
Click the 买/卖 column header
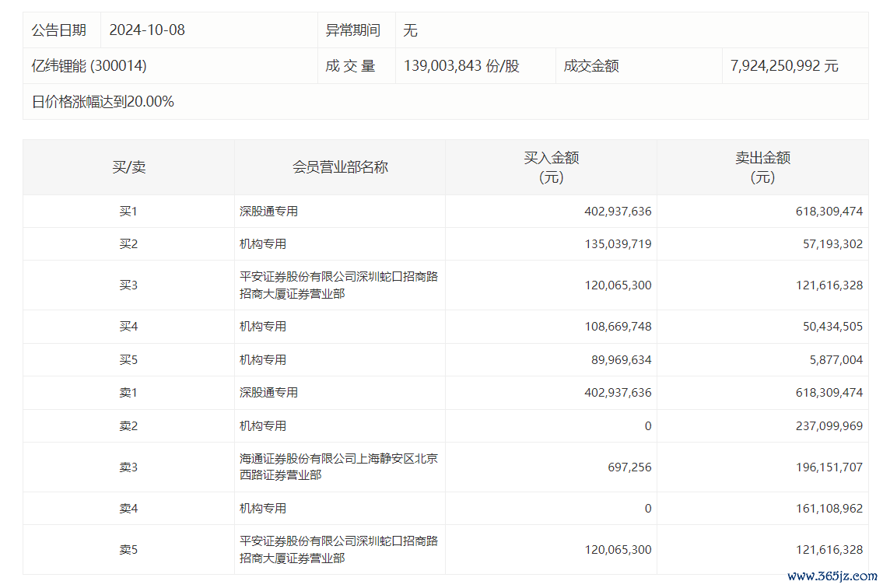click(x=128, y=167)
